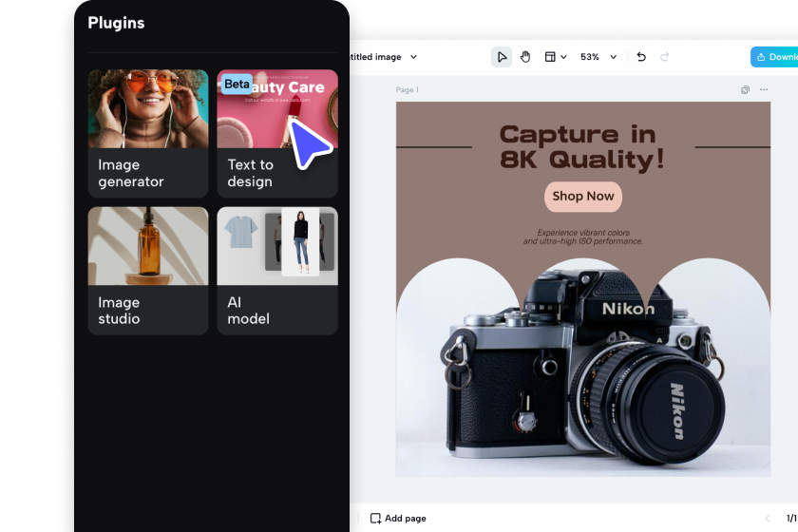Click the Download button
This screenshot has height=532, width=798.
point(774,57)
